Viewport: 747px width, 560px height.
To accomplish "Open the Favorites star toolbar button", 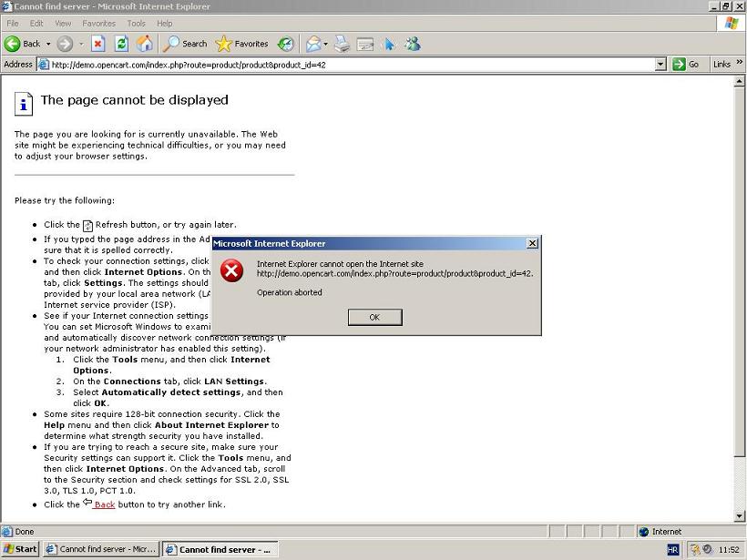I will coord(242,44).
